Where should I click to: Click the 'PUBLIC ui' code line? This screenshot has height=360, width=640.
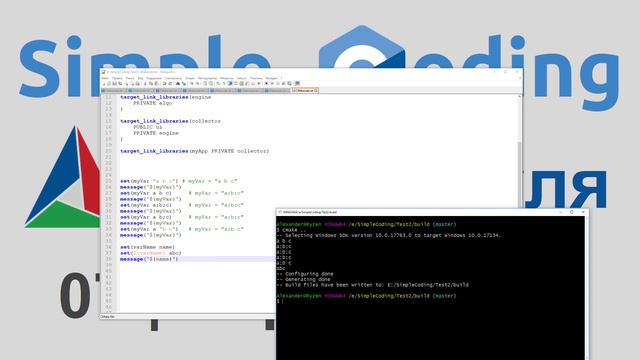(x=147, y=127)
